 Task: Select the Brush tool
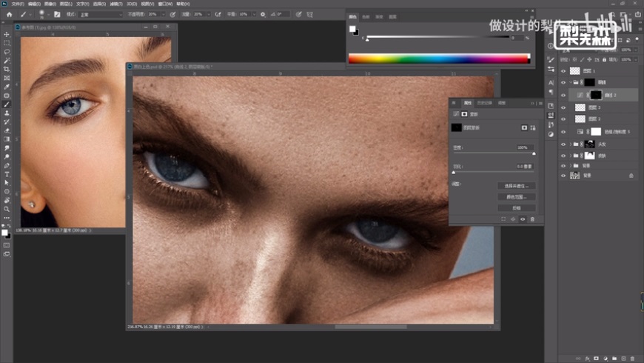(x=7, y=104)
